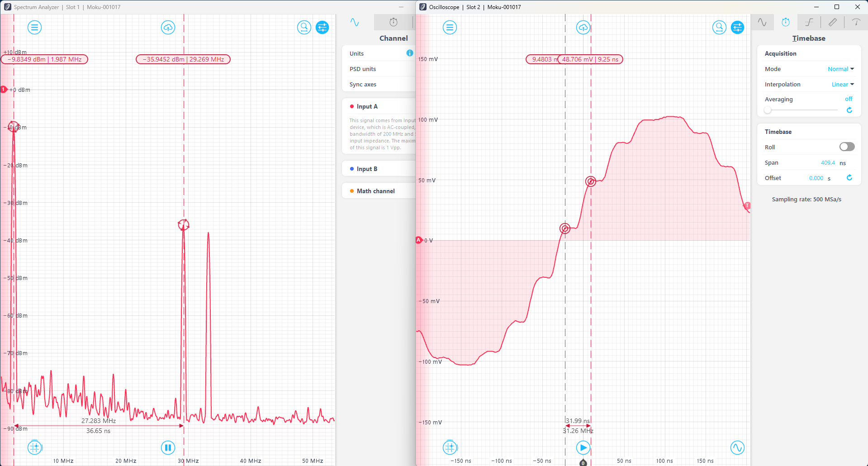Reset the Offset value with refresh icon

849,178
